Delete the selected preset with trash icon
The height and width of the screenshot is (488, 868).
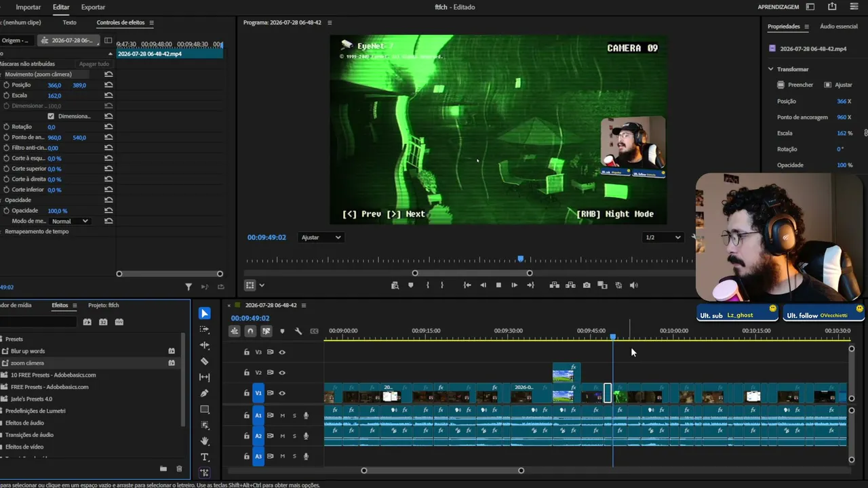pos(179,468)
